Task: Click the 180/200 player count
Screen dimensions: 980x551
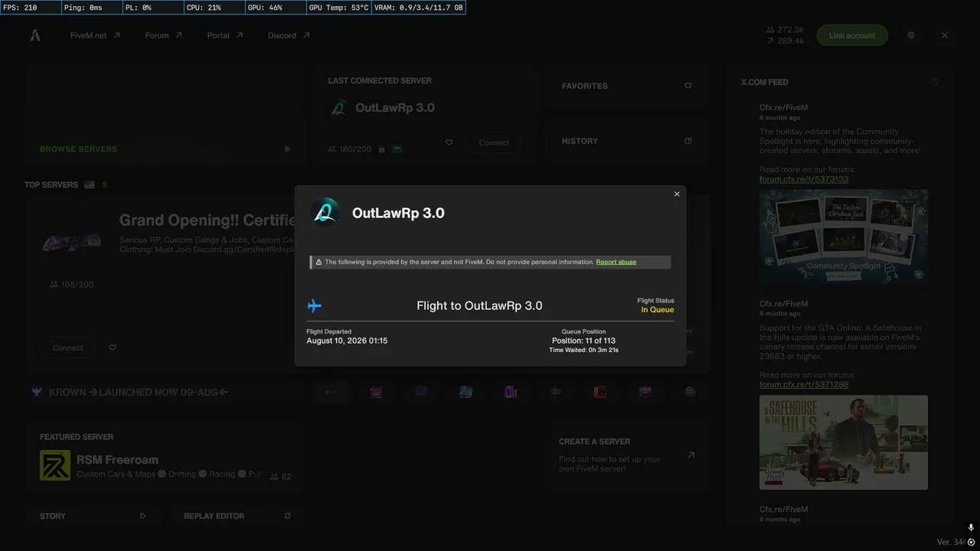Action: click(x=349, y=149)
